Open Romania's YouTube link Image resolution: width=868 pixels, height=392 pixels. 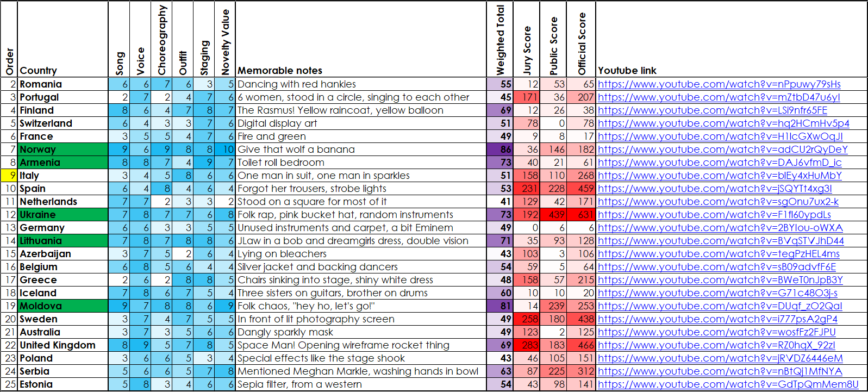click(719, 84)
